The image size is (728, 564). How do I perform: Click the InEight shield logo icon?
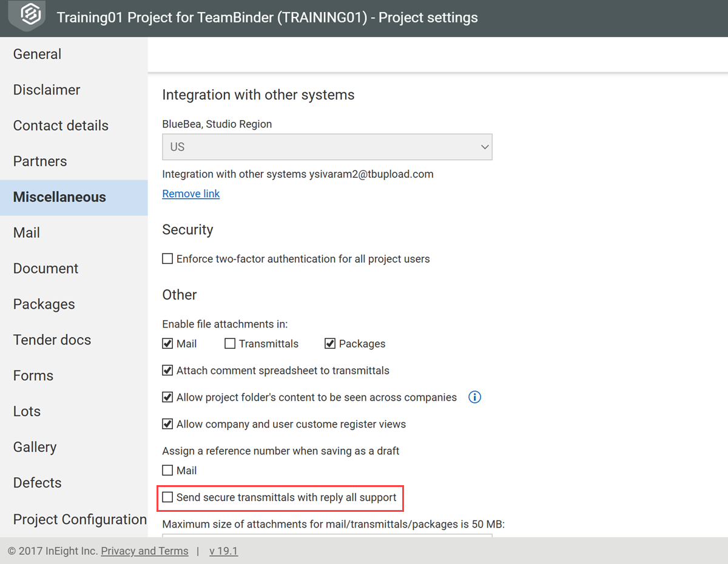30,16
